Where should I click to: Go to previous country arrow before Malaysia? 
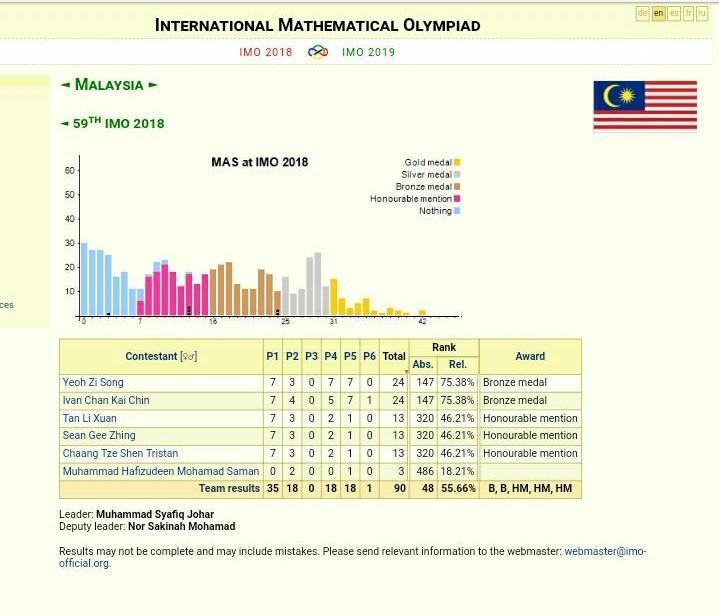coord(66,85)
